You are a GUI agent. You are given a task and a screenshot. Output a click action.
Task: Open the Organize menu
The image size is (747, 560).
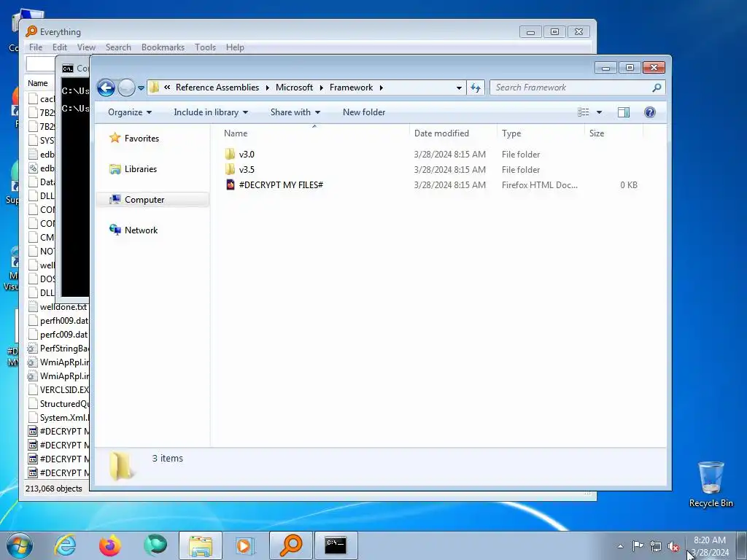point(130,112)
